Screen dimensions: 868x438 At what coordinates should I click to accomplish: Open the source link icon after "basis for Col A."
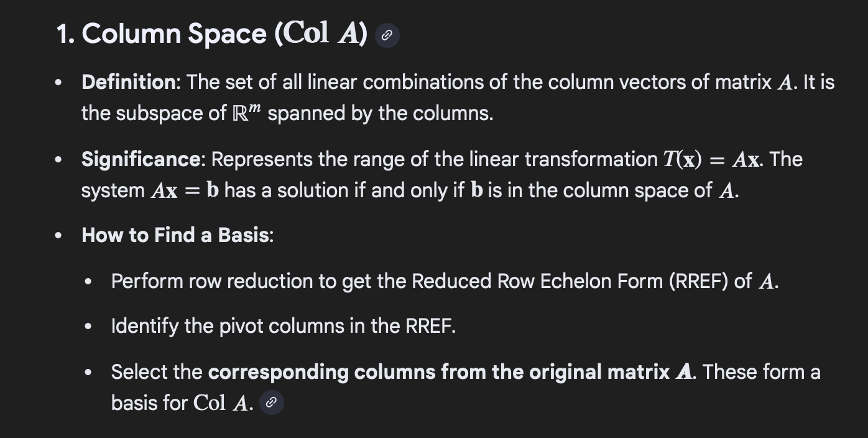point(270,403)
